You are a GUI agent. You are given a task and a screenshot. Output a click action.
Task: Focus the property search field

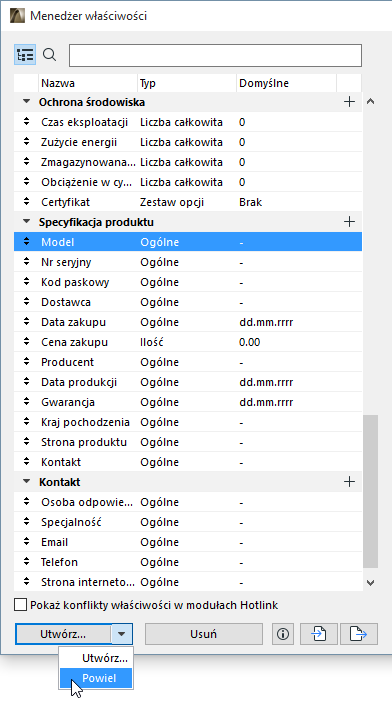[x=215, y=55]
